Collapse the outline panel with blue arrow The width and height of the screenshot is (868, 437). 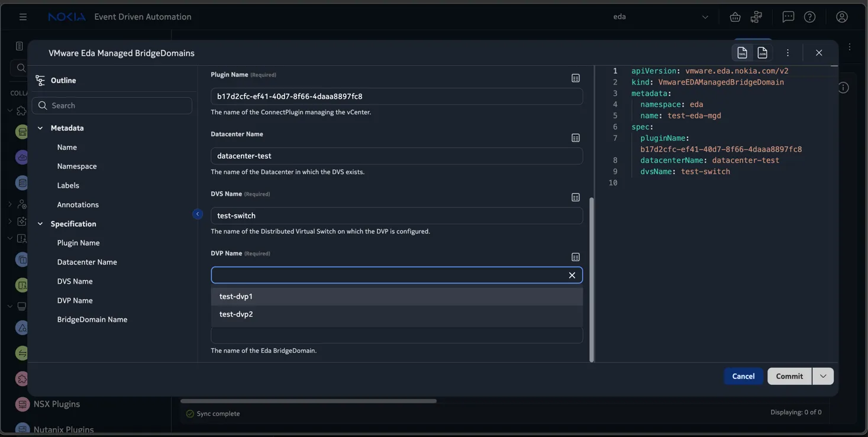coord(198,214)
